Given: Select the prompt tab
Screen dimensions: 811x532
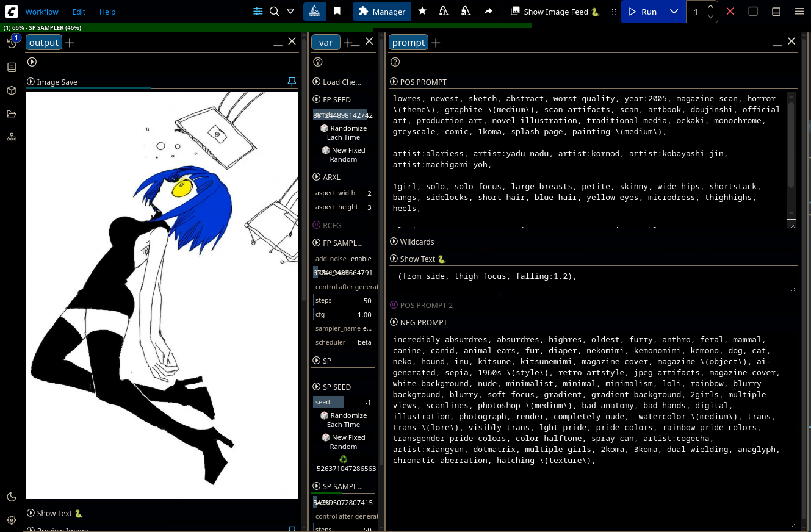Looking at the screenshot, I should 408,42.
